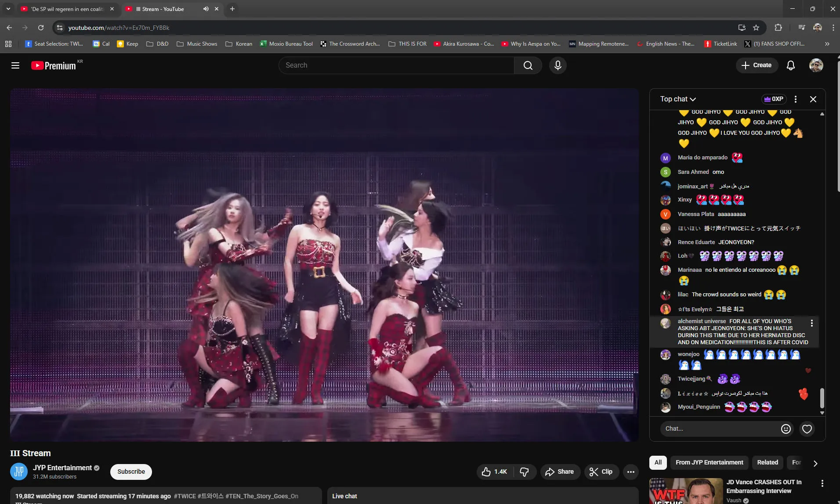Mute the III Stream tab audio
The image size is (840, 504).
(206, 9)
